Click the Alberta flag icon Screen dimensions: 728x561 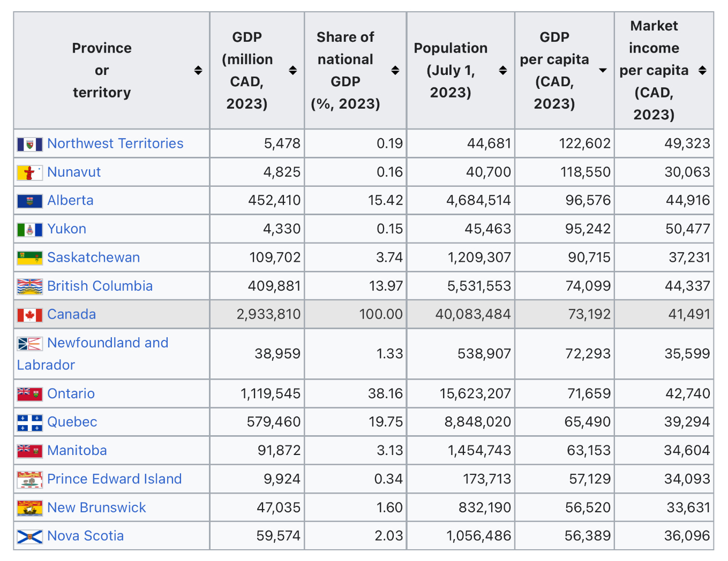coord(29,201)
